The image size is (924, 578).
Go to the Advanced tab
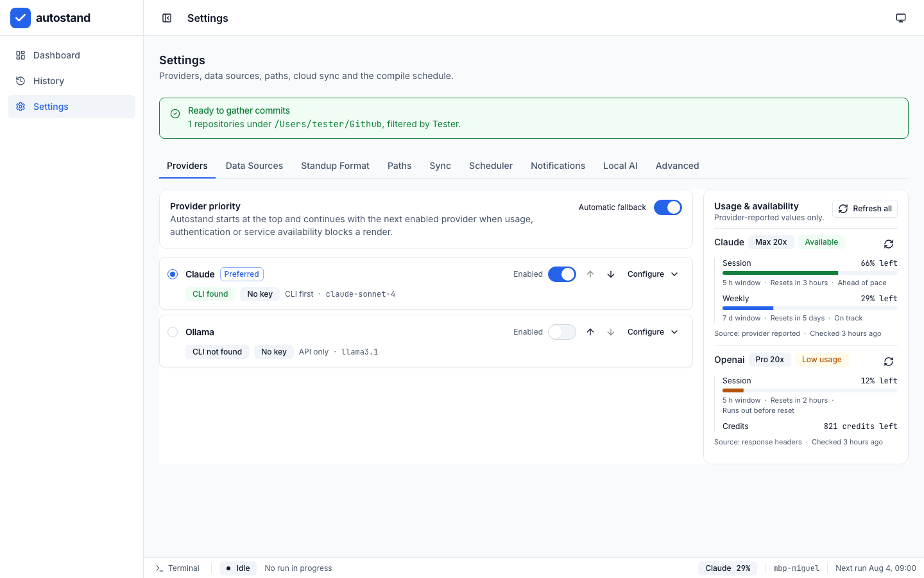tap(678, 166)
